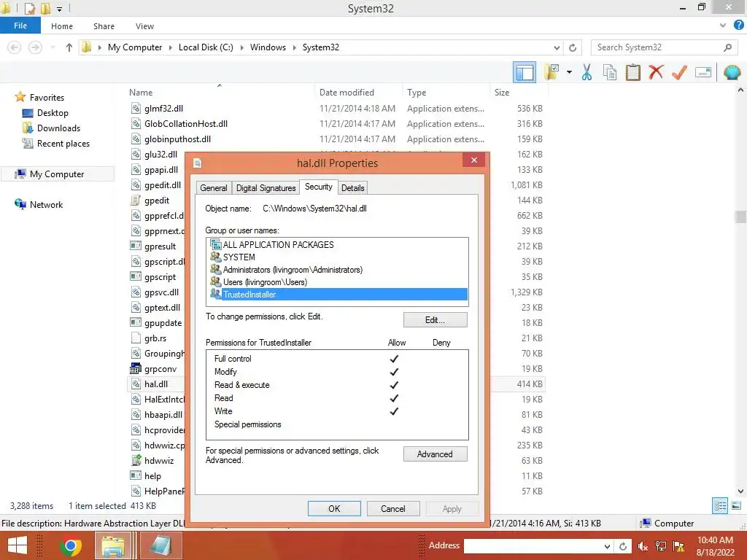Click Write allow checkmark
The height and width of the screenshot is (560, 747).
coord(394,411)
